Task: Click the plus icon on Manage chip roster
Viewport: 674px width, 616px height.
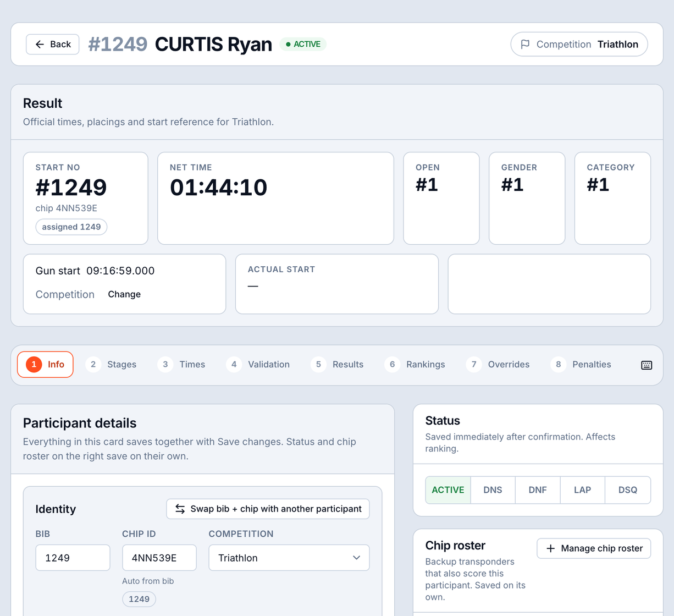Action: (550, 548)
